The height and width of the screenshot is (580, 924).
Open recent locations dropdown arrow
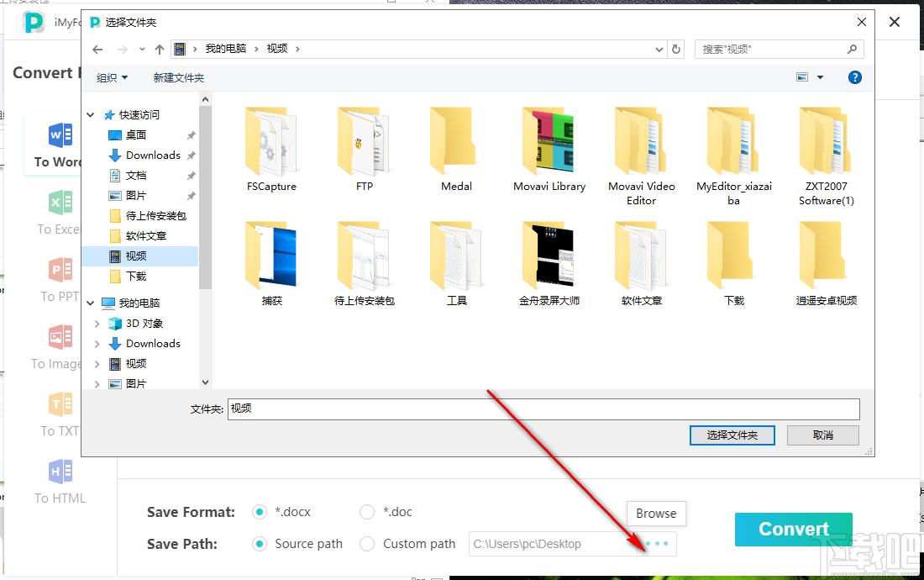pos(142,50)
